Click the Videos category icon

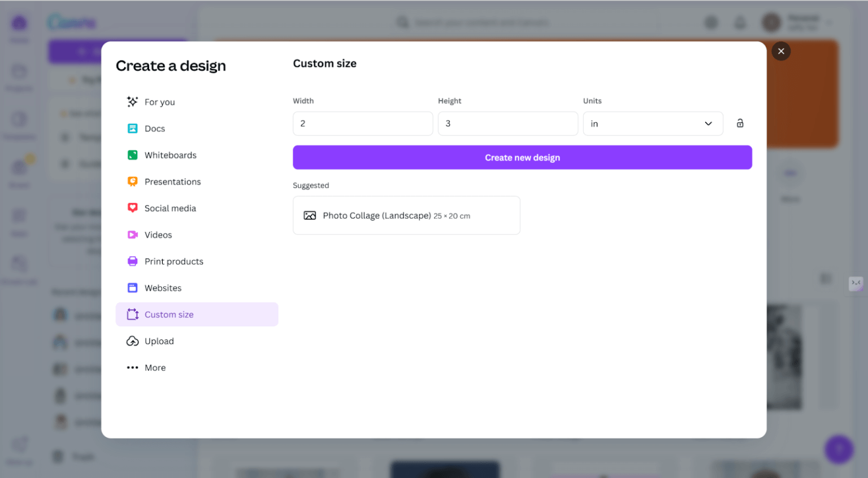coord(132,235)
